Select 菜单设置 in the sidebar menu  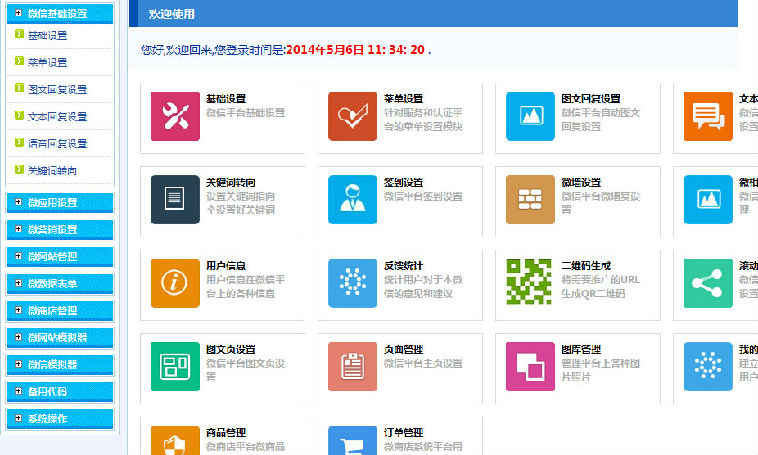[47, 62]
